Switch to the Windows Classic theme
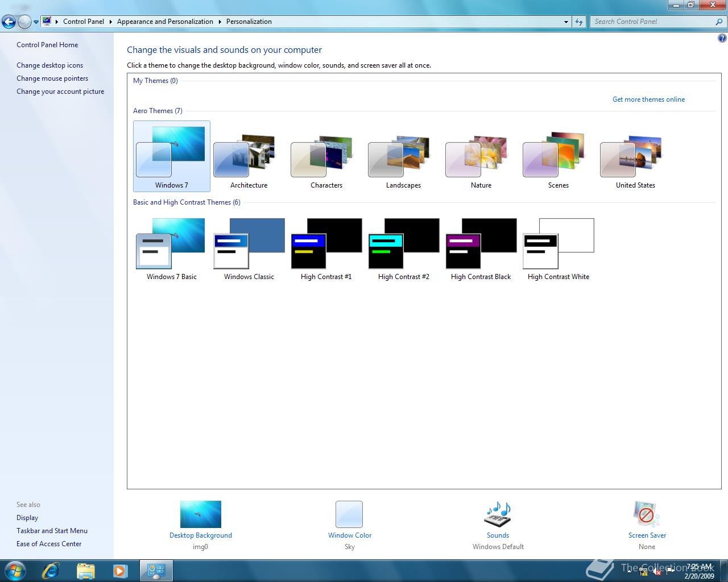 pos(249,248)
